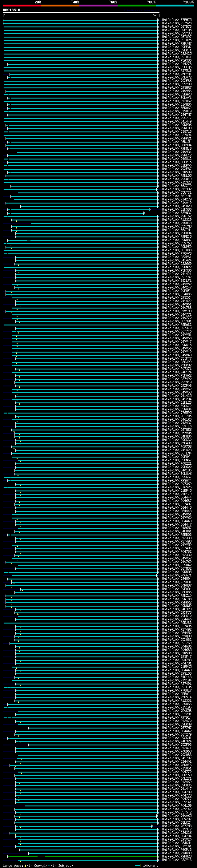Open the hit UniRef100_P14278
The image size is (197, 868).
pyautogui.click(x=176, y=64)
